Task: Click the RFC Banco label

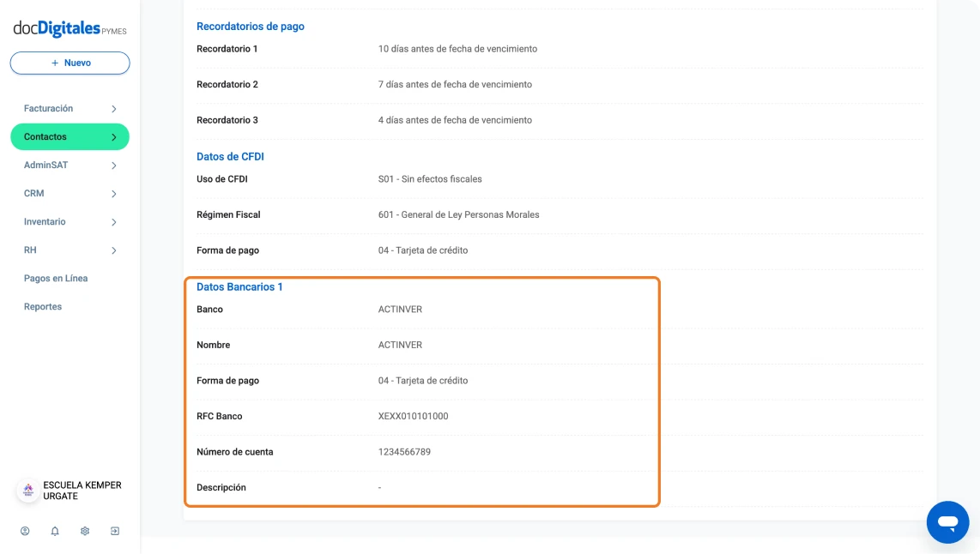Action: [x=220, y=416]
